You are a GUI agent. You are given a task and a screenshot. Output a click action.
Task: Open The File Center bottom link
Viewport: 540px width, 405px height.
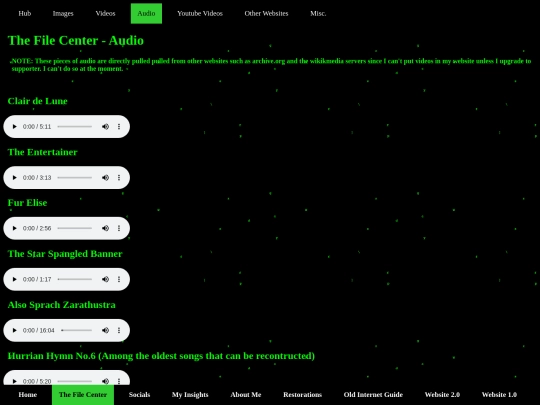(83, 395)
